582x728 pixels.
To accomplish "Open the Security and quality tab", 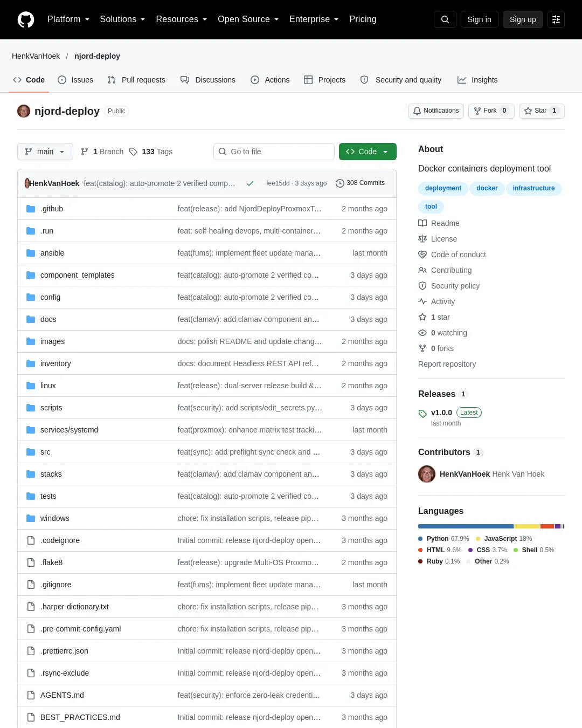I will click(x=401, y=80).
